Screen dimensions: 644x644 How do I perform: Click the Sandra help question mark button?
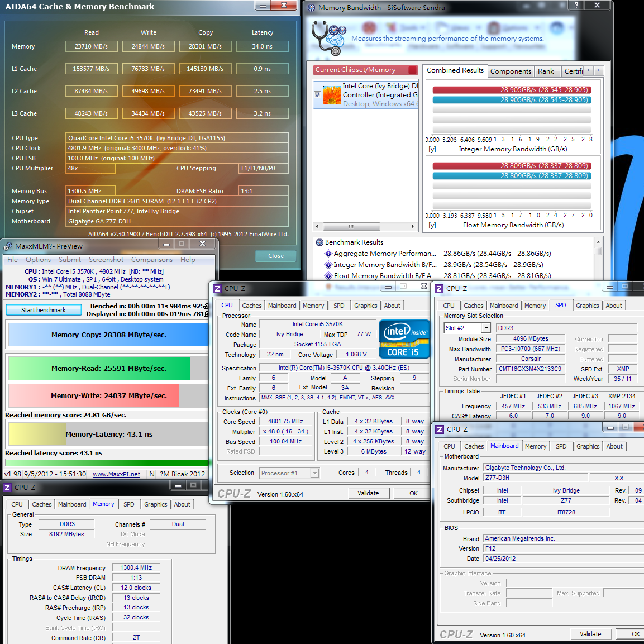pyautogui.click(x=576, y=6)
